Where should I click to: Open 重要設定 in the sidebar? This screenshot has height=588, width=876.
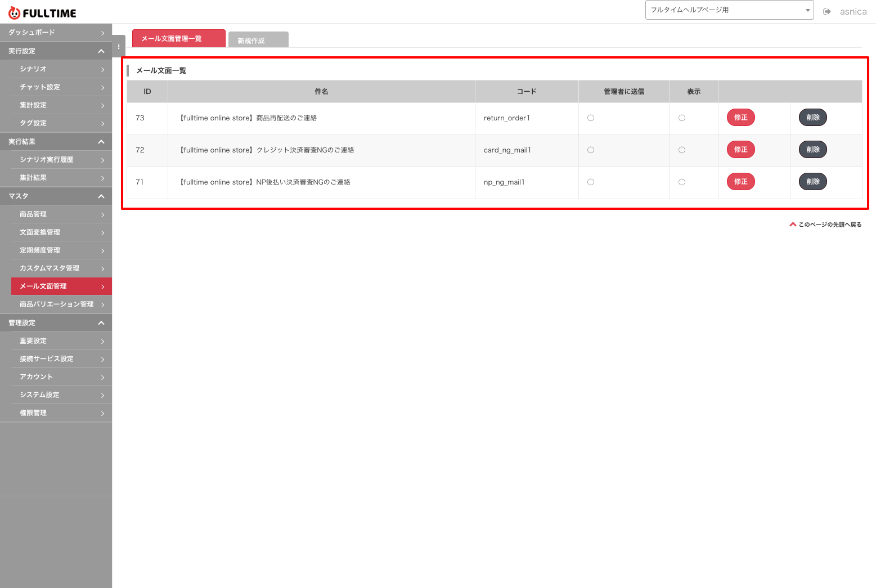pyautogui.click(x=61, y=341)
